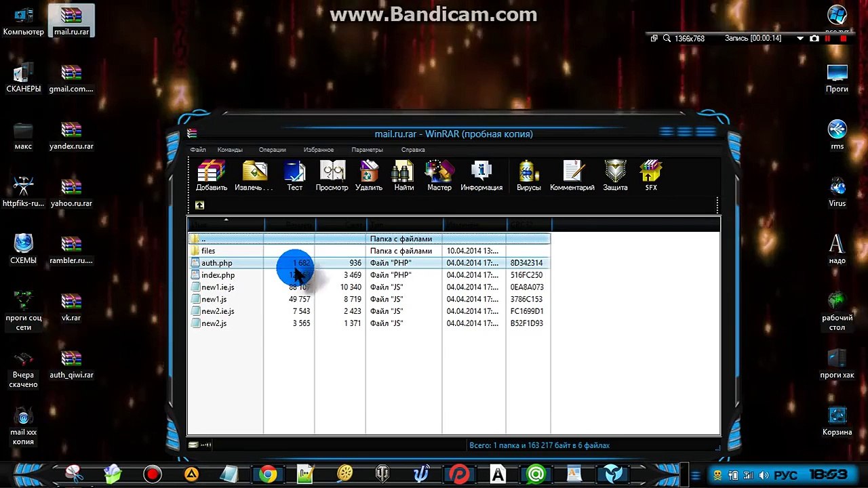Viewport: 868px width, 488px height.
Task: Open the Команды menu
Action: pos(230,150)
